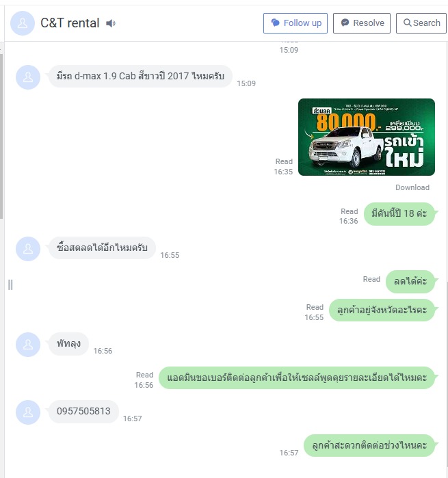
Task: Click the avatar beside the 0957505813 message
Action: 28,412
